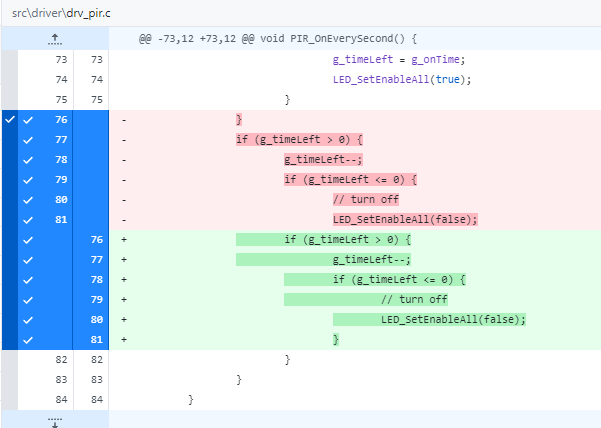Expand diff downward with the bottom arrow
The image size is (601, 428).
click(x=55, y=421)
